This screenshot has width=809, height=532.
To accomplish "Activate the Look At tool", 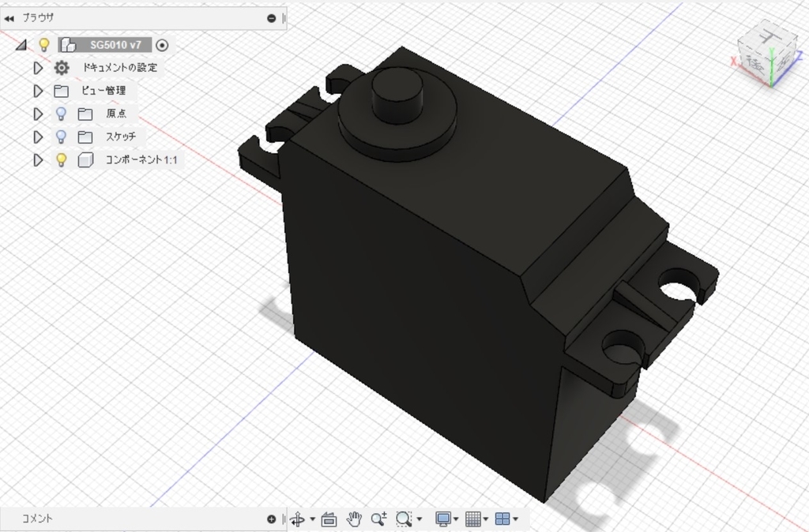I will (329, 519).
